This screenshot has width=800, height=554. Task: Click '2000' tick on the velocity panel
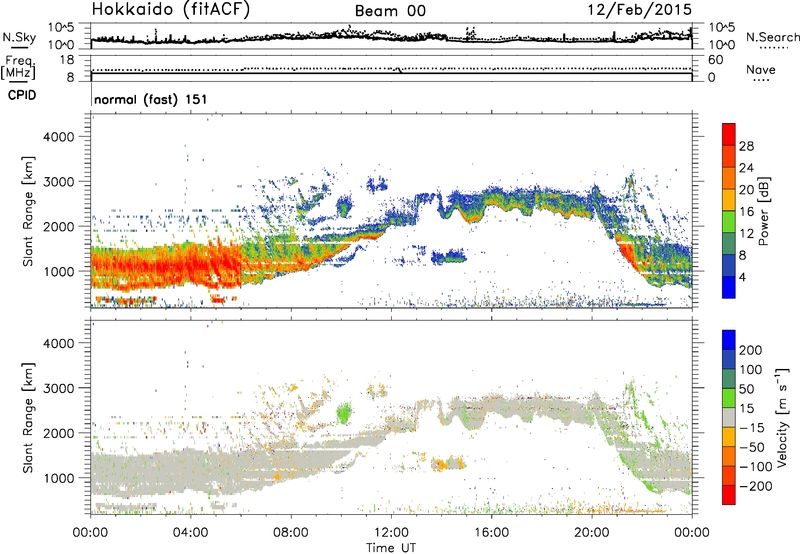(x=58, y=433)
